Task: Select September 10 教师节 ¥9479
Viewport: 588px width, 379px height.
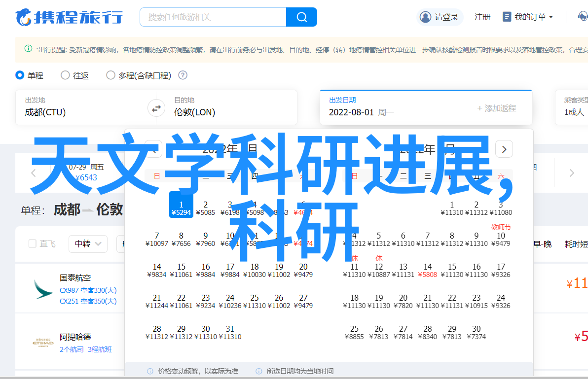Action: [x=501, y=236]
